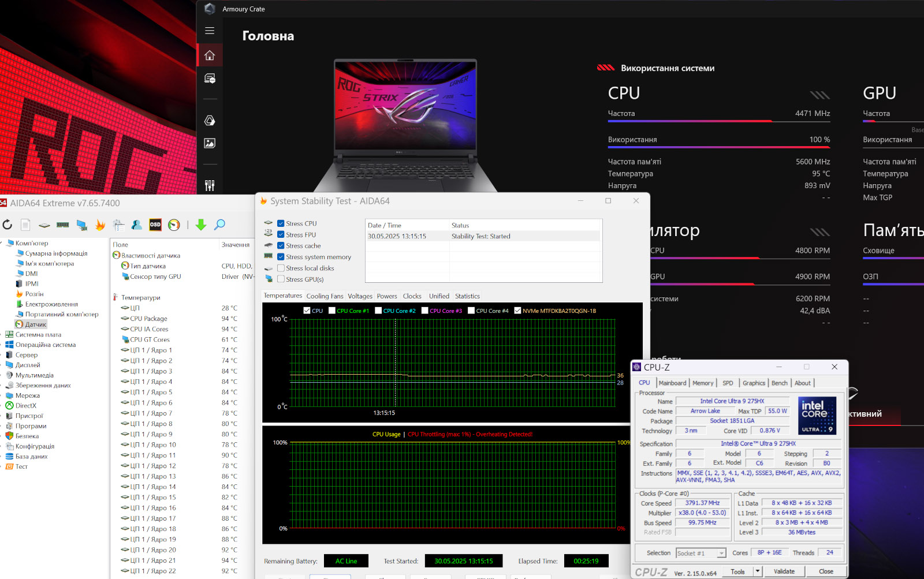
Task: Open the sliders tuning icon in Armoury Crate sidebar
Action: [x=210, y=185]
